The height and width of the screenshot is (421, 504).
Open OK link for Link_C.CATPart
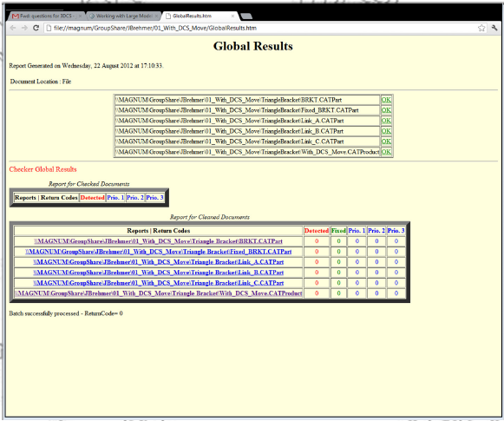[x=386, y=141]
